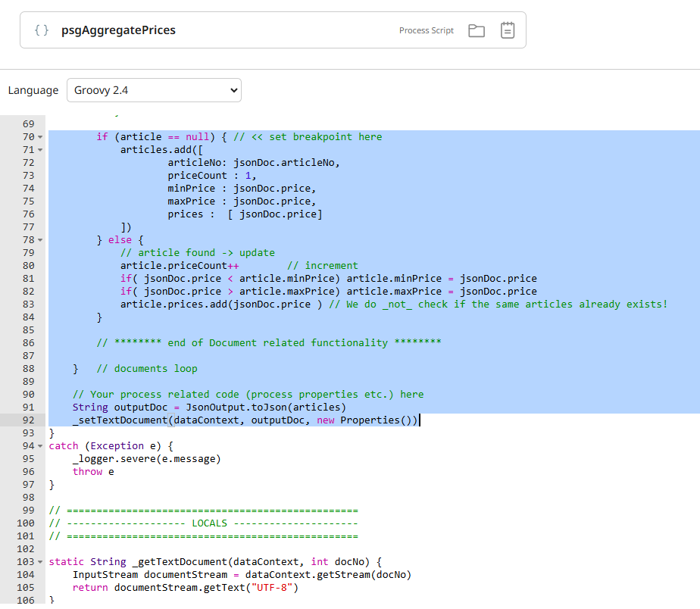This screenshot has width=700, height=609.
Task: Click '_logger.severe(e.message)' line
Action: click(147, 459)
